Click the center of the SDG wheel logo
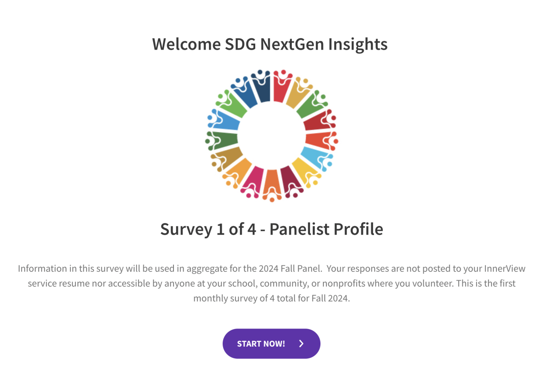Image resolution: width=539 pixels, height=392 pixels. coord(272,135)
